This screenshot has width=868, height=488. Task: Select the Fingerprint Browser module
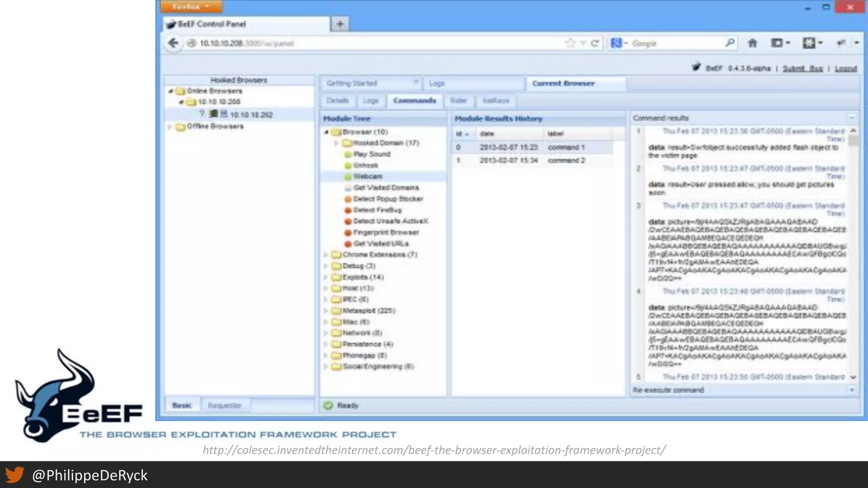point(386,233)
